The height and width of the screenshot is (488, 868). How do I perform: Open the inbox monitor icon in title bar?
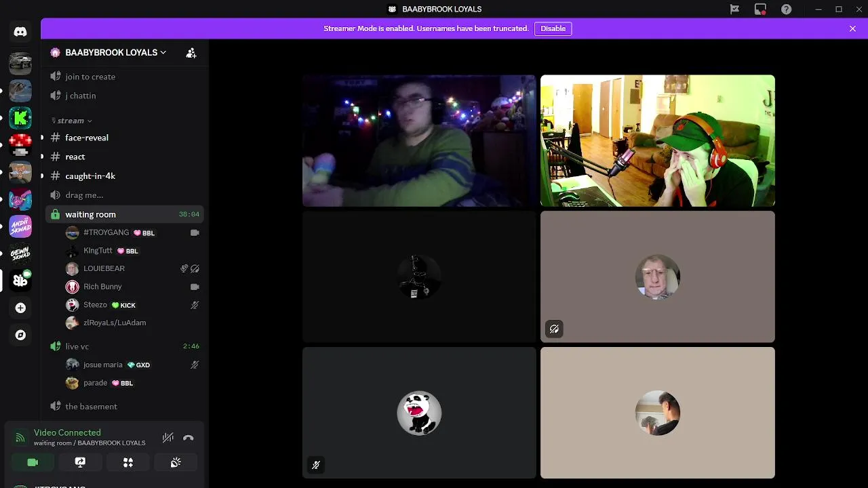[x=760, y=9]
